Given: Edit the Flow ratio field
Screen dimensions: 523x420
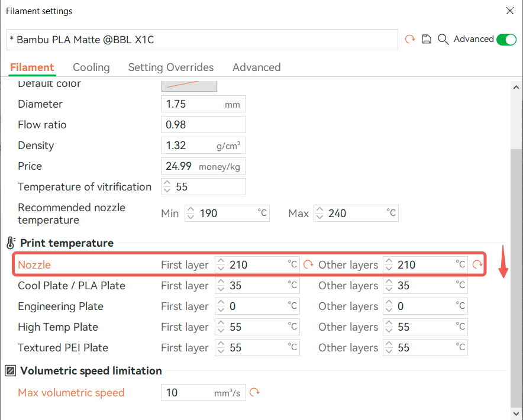Looking at the screenshot, I should coord(204,125).
